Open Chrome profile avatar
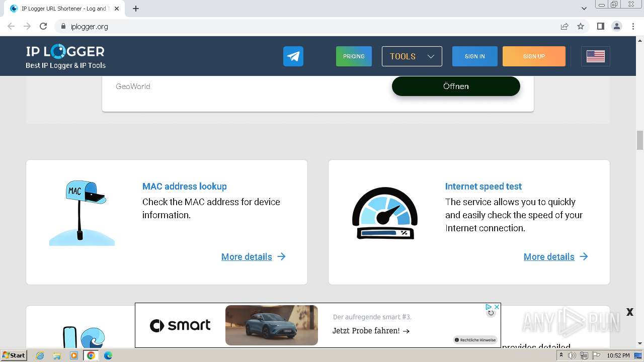This screenshot has height=362, width=644. (617, 26)
